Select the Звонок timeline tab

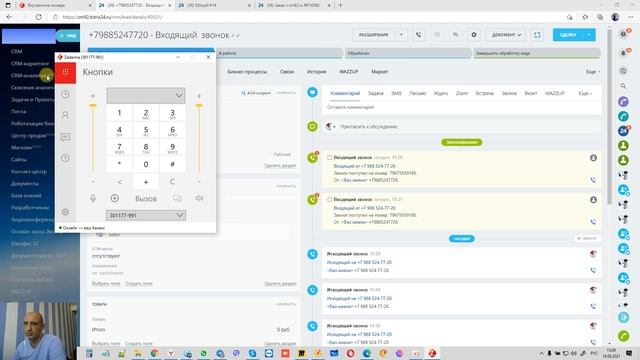pyautogui.click(x=509, y=93)
